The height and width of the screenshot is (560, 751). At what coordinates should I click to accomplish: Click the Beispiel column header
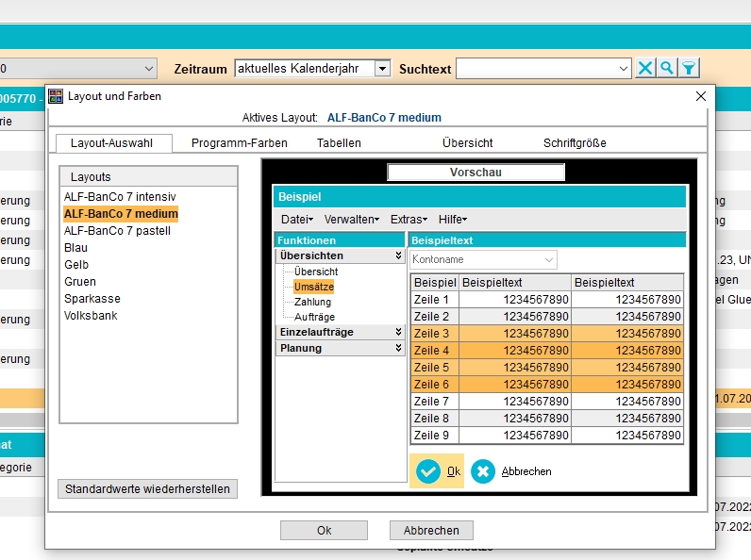point(435,283)
